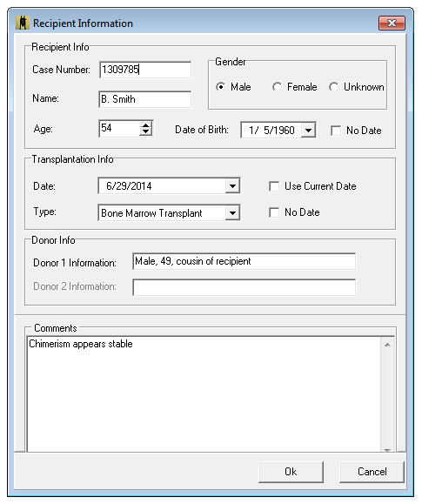
Task: Increase Age using the up spinner arrow
Action: [x=146, y=125]
